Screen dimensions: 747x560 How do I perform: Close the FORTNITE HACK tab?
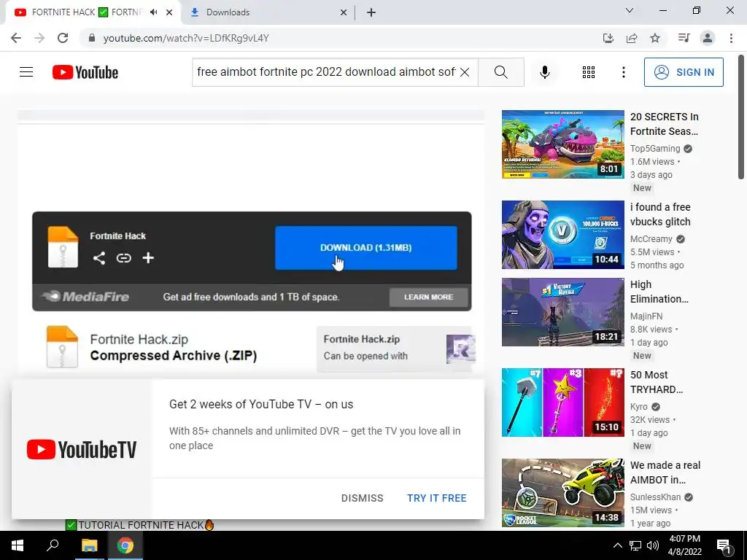click(x=169, y=12)
